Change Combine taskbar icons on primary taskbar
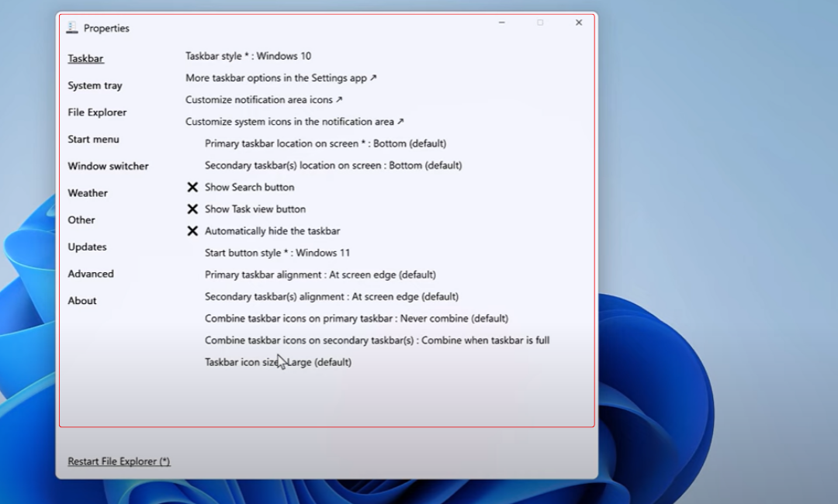Viewport: 838px width, 504px height. 356,318
